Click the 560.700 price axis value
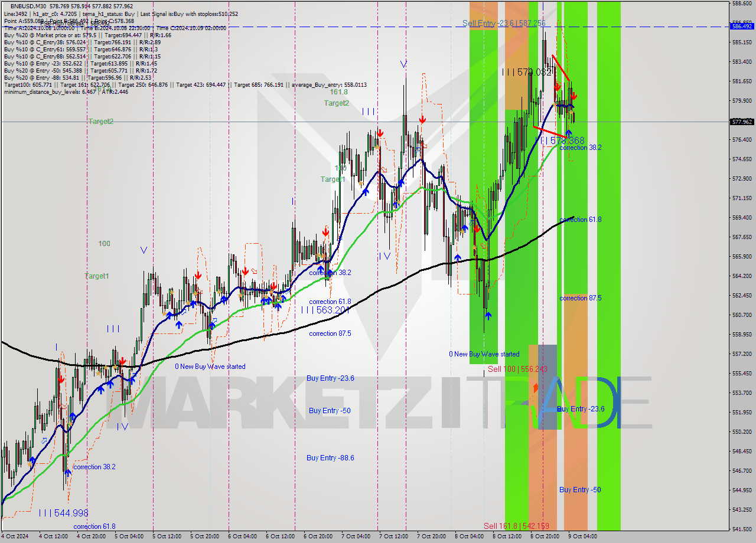This screenshot has height=543, width=756. pos(742,315)
